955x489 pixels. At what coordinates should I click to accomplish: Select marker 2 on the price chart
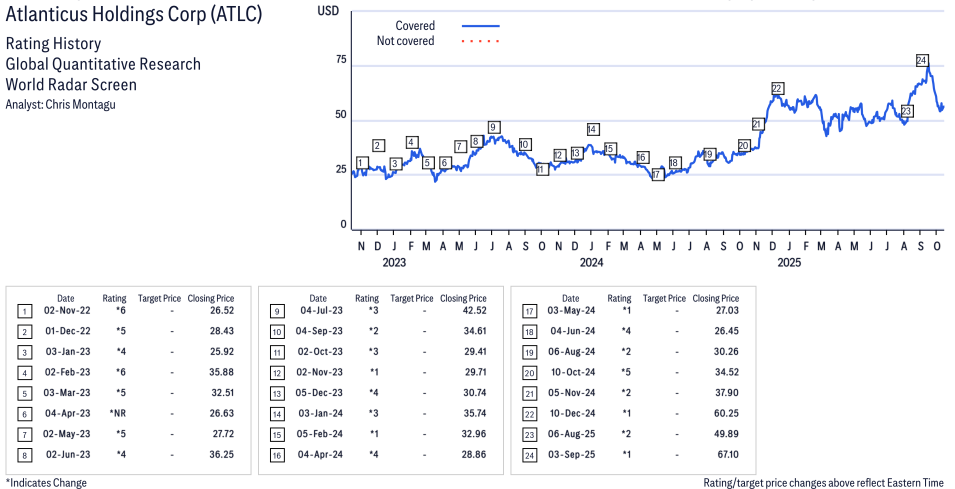point(378,146)
